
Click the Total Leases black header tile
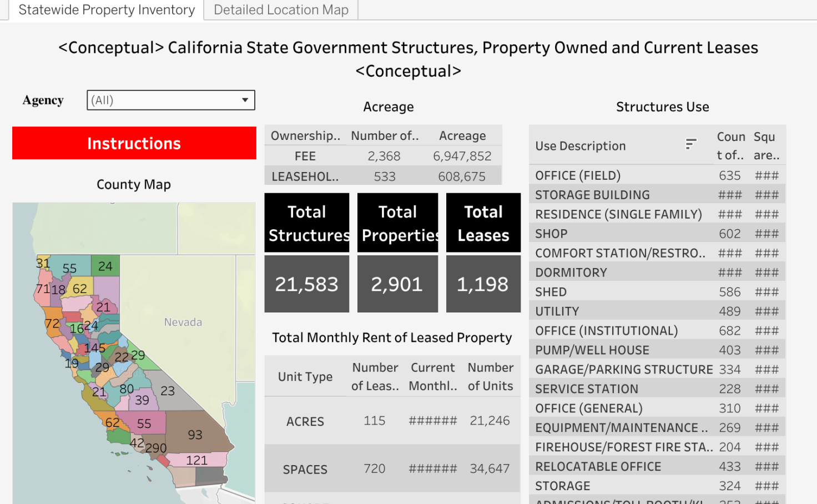(x=483, y=223)
